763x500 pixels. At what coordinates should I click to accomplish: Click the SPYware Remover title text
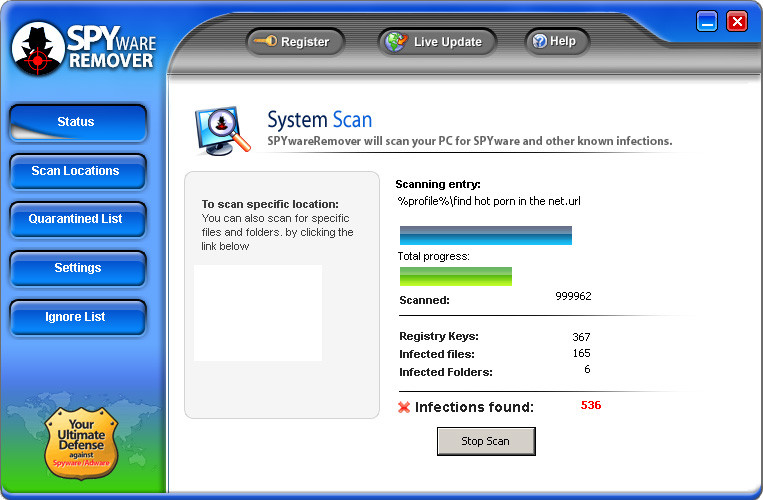(x=111, y=47)
